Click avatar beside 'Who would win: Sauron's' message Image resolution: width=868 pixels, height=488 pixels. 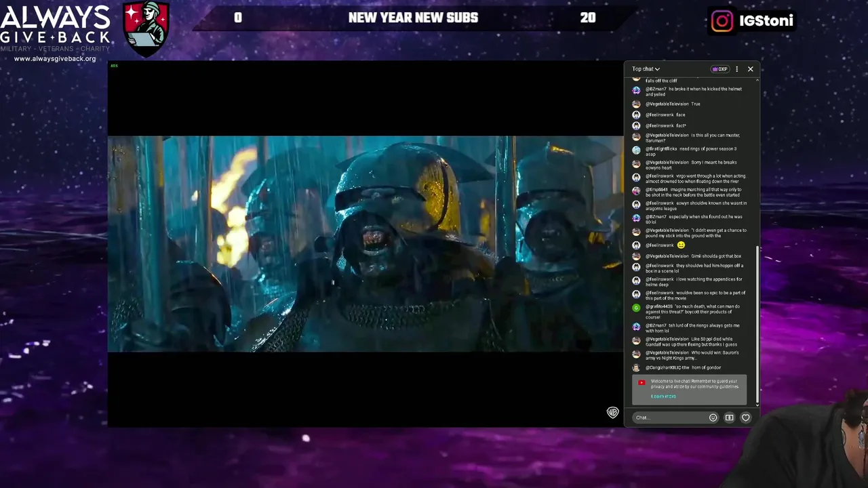[636, 353]
